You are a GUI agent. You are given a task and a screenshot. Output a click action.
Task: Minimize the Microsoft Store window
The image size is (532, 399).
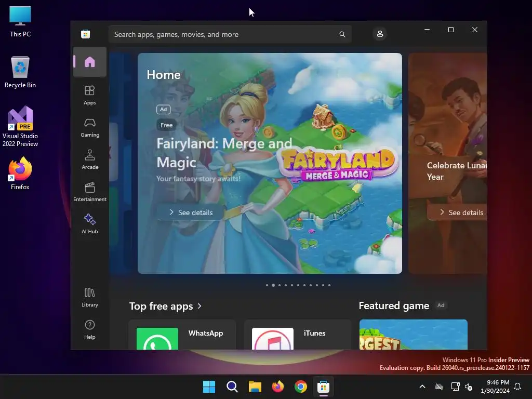(427, 30)
